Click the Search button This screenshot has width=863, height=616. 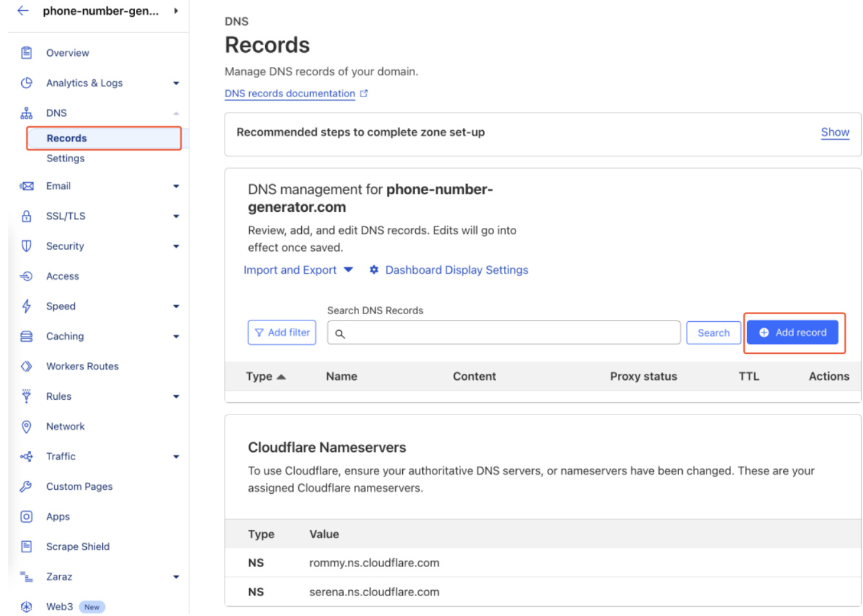(713, 333)
